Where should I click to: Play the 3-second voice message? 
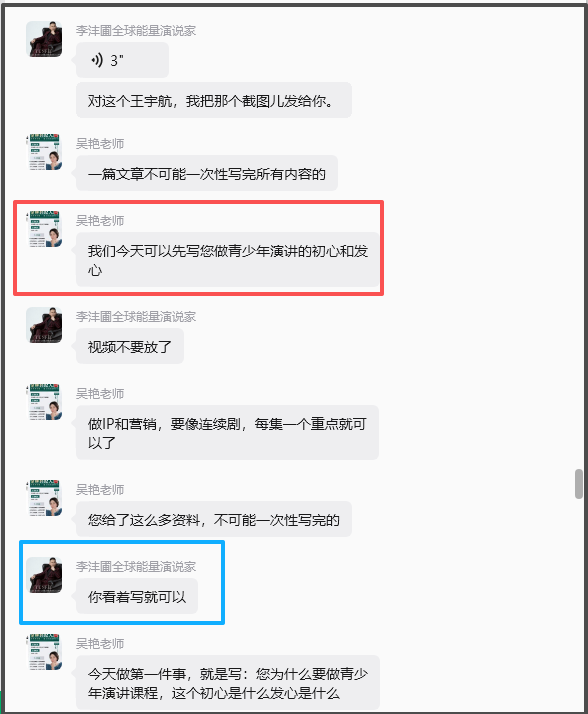tap(122, 60)
